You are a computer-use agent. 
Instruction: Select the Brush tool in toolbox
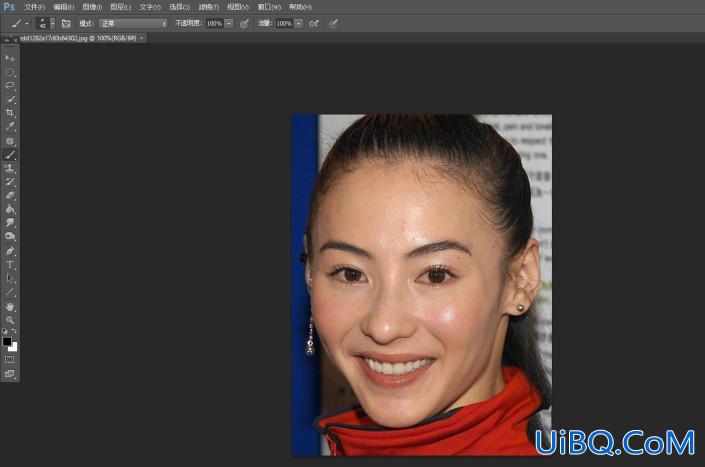(x=10, y=155)
